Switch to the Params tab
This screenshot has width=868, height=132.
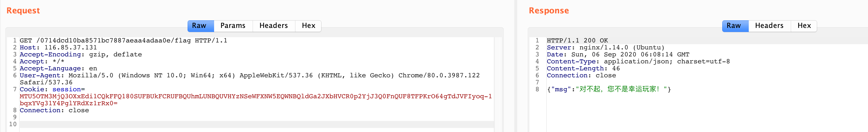233,26
